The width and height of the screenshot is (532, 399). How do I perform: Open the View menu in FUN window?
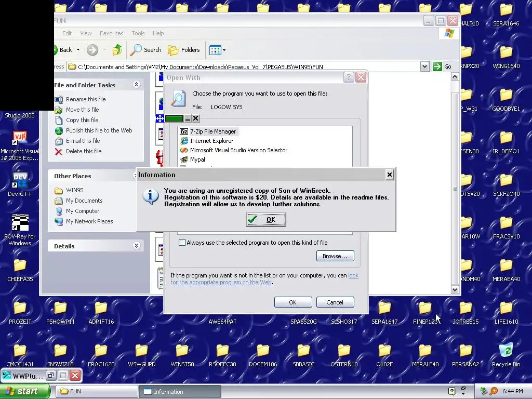[x=86, y=33]
